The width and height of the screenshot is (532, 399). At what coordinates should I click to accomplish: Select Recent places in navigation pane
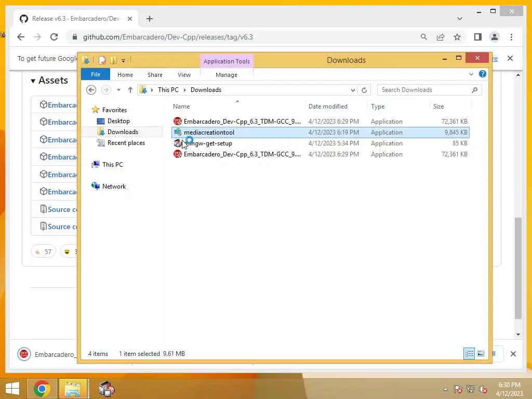point(126,143)
